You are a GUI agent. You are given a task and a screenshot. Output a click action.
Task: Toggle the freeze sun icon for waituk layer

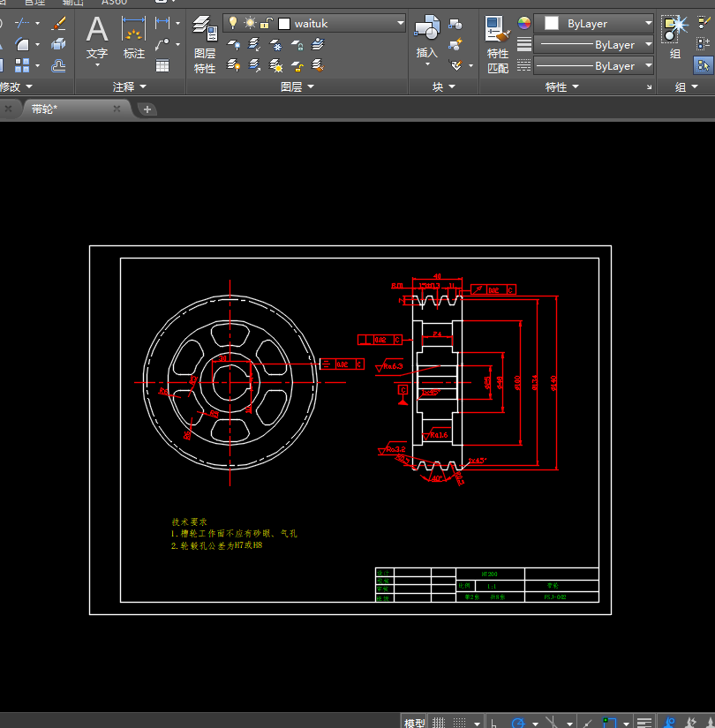[x=250, y=23]
